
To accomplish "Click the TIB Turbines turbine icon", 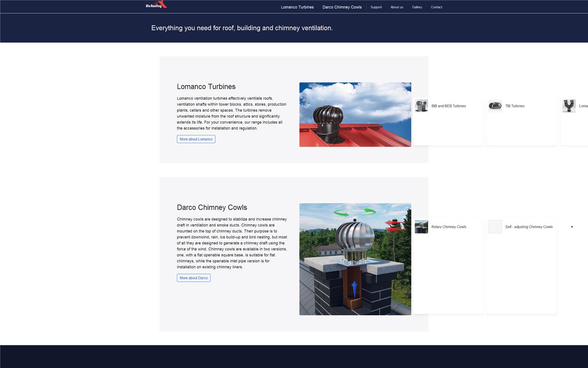I will pyautogui.click(x=495, y=105).
